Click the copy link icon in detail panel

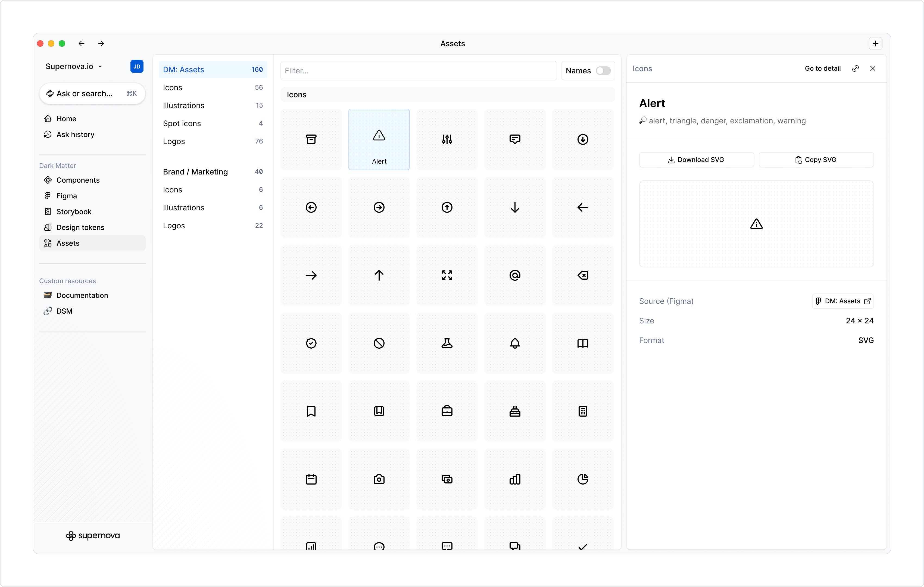pyautogui.click(x=855, y=68)
